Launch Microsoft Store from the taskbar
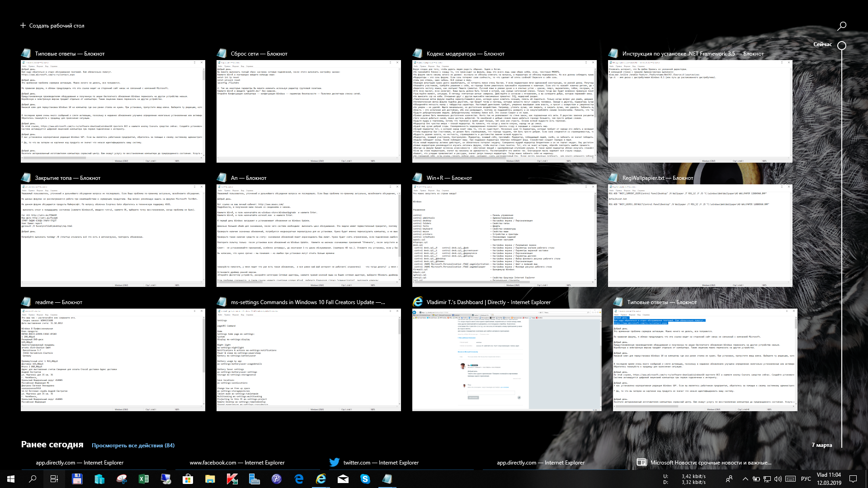The image size is (868, 488). [x=188, y=479]
